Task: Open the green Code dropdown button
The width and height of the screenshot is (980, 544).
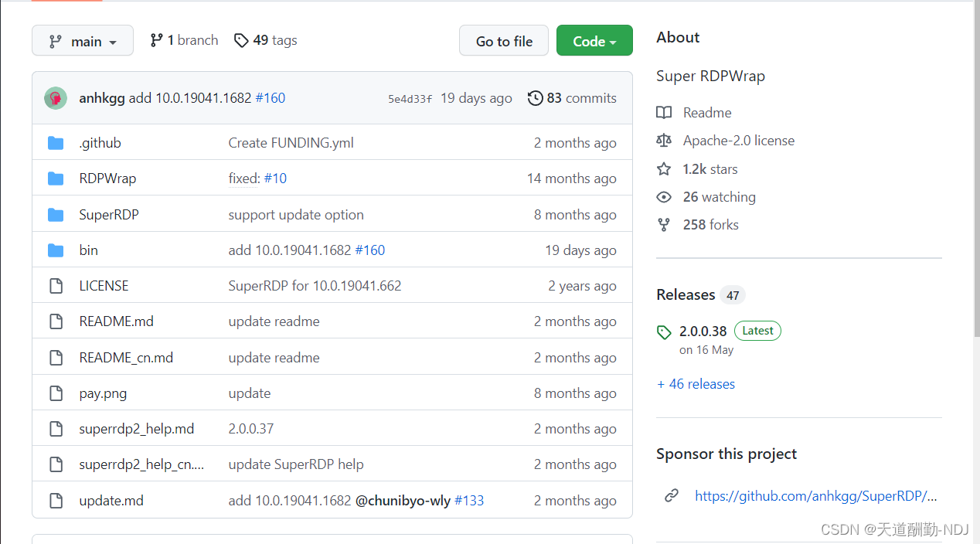Action: click(594, 41)
